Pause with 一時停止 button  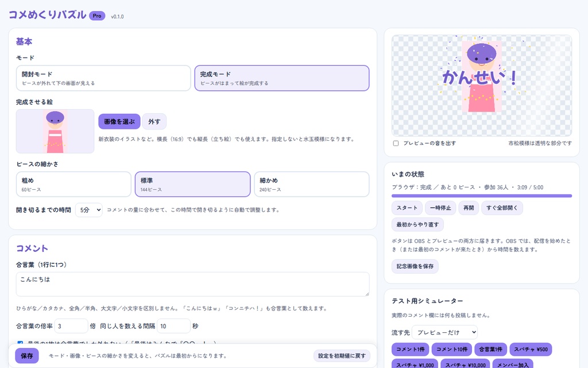tap(440, 208)
